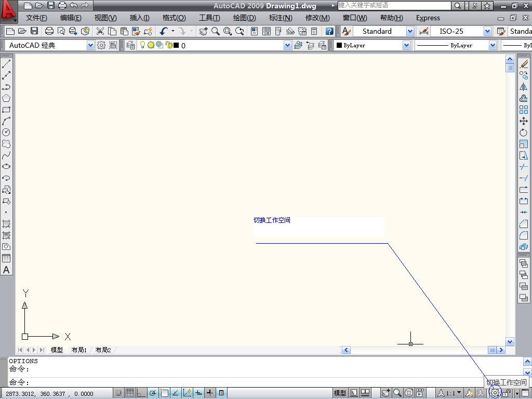The height and width of the screenshot is (399, 532).
Task: Expand the ByLayer color dropdown
Action: (406, 45)
